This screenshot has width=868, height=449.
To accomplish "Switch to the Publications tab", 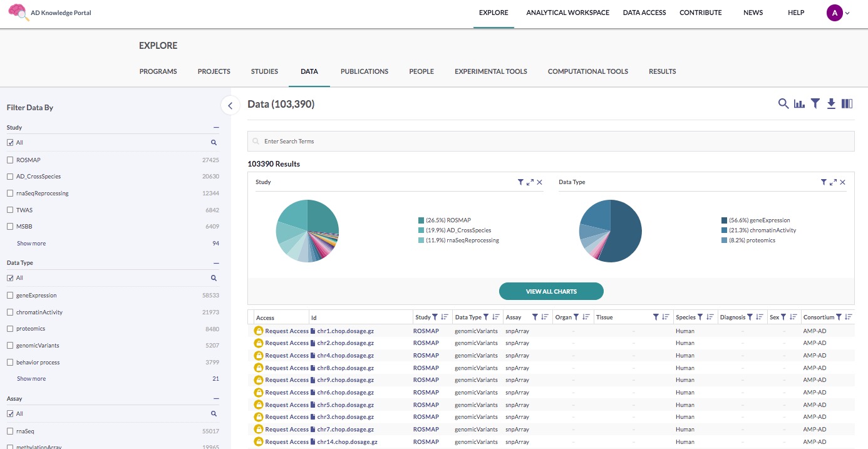I will [364, 71].
